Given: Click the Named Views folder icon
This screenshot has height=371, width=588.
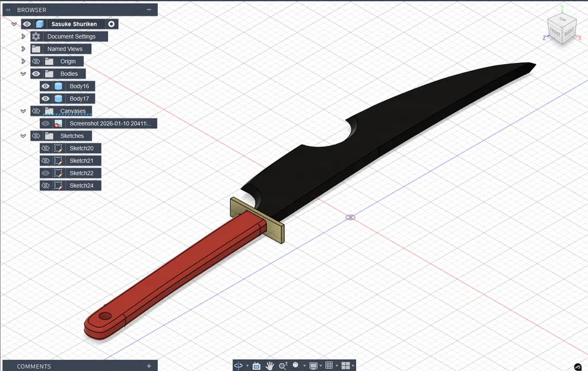Looking at the screenshot, I should pos(36,49).
